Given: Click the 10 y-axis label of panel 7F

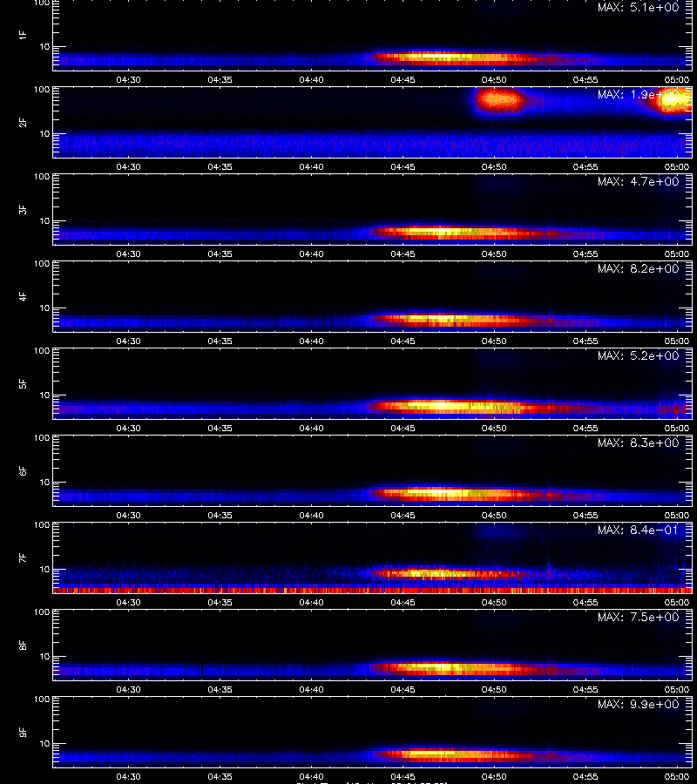Looking at the screenshot, I should (x=44, y=570).
